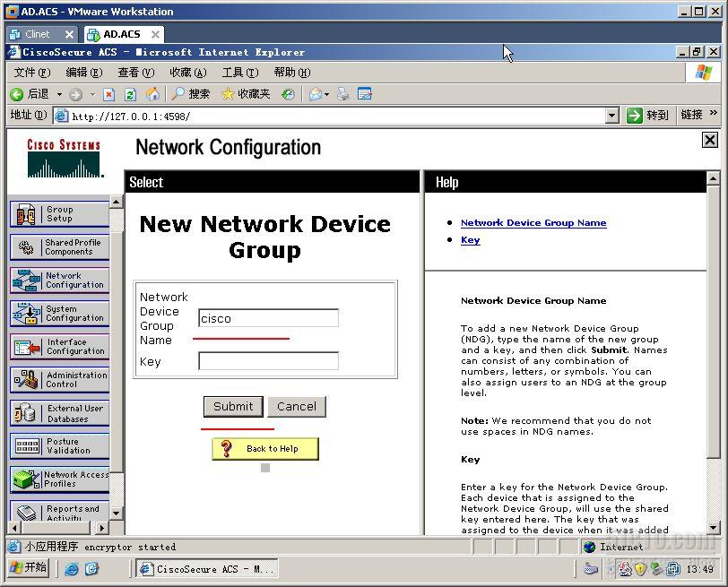This screenshot has width=728, height=587.
Task: Click the Cancel button
Action: pos(297,407)
